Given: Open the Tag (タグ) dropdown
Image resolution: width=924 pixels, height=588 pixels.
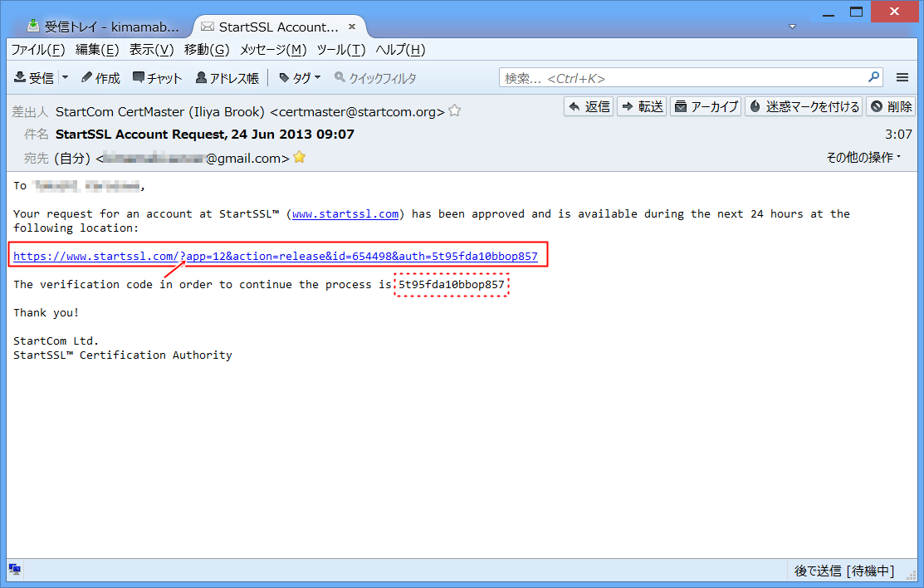Looking at the screenshot, I should pyautogui.click(x=300, y=78).
